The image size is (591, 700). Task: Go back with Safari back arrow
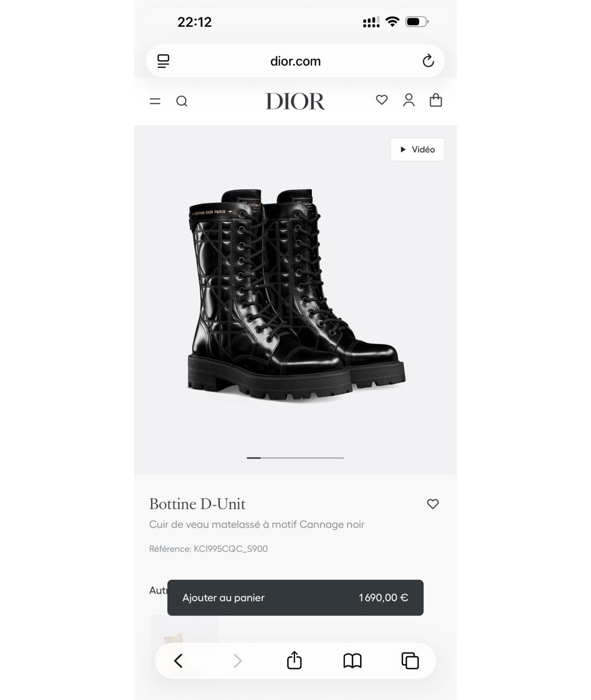tap(178, 661)
